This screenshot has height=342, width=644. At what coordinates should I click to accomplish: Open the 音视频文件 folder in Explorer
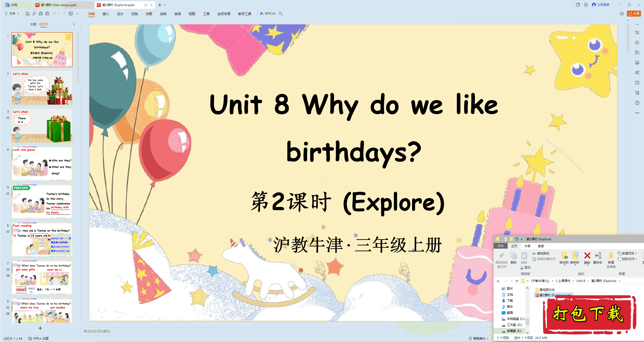(x=545, y=290)
